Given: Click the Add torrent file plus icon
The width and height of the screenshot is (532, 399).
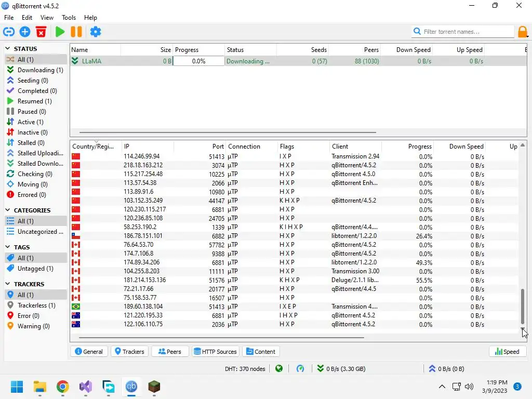Looking at the screenshot, I should pyautogui.click(x=25, y=32).
